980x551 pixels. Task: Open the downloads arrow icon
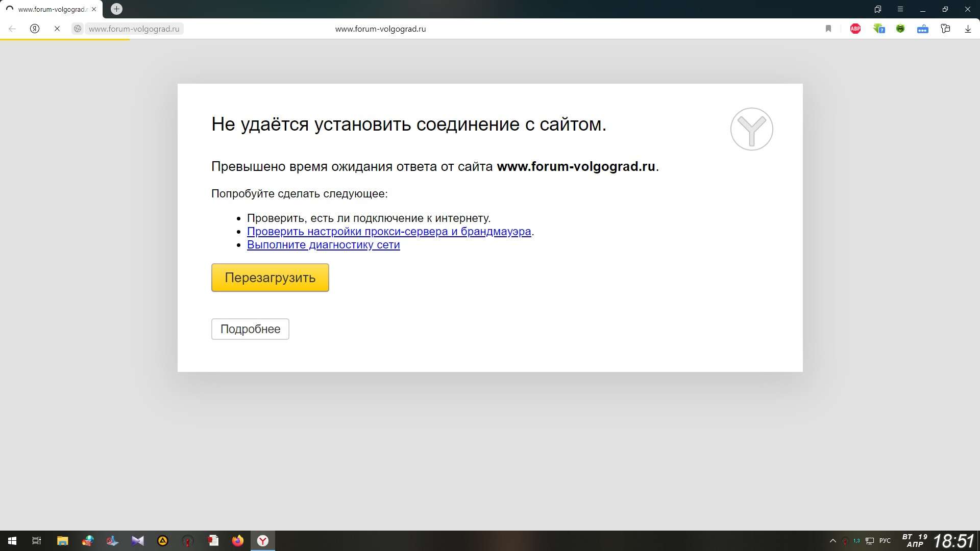[968, 29]
